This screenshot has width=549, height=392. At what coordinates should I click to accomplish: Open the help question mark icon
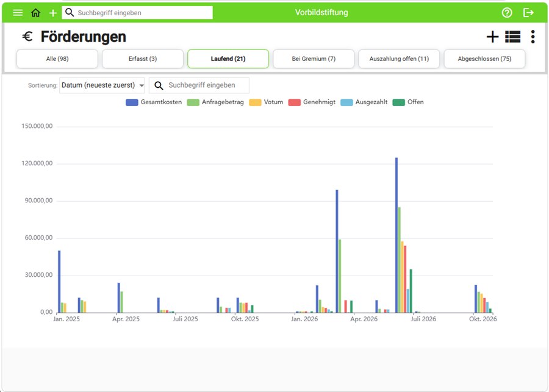tap(507, 13)
